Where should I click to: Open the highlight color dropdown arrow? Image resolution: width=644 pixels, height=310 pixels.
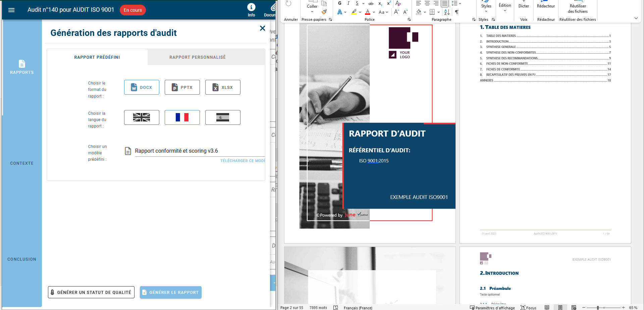pos(360,12)
